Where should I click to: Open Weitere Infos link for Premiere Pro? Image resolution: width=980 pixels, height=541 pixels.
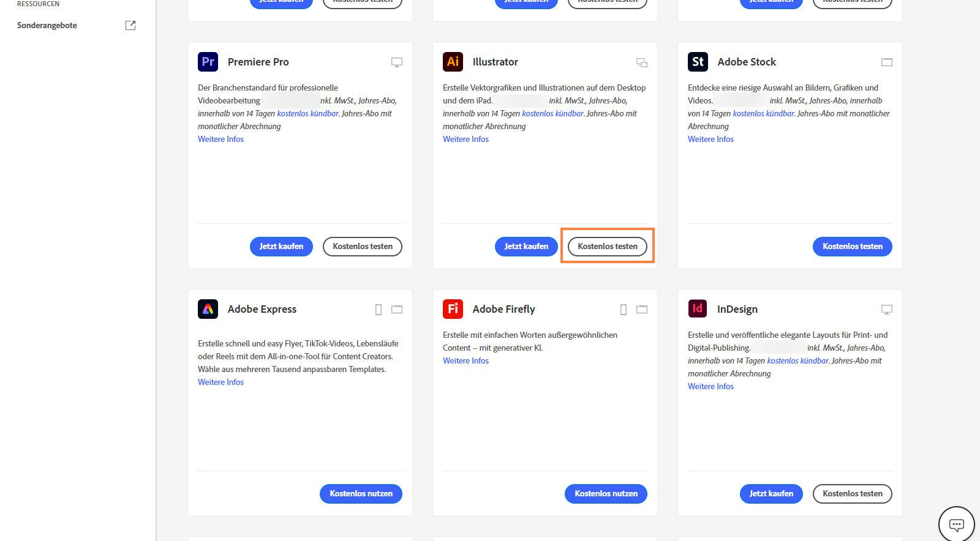221,139
